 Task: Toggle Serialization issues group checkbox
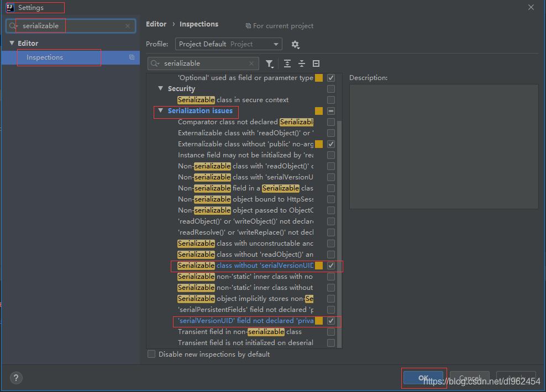pyautogui.click(x=331, y=111)
